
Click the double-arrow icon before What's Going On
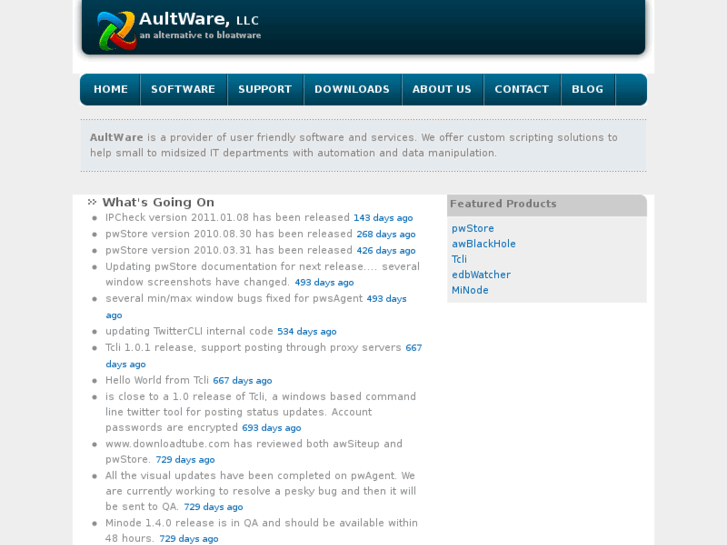coord(92,202)
